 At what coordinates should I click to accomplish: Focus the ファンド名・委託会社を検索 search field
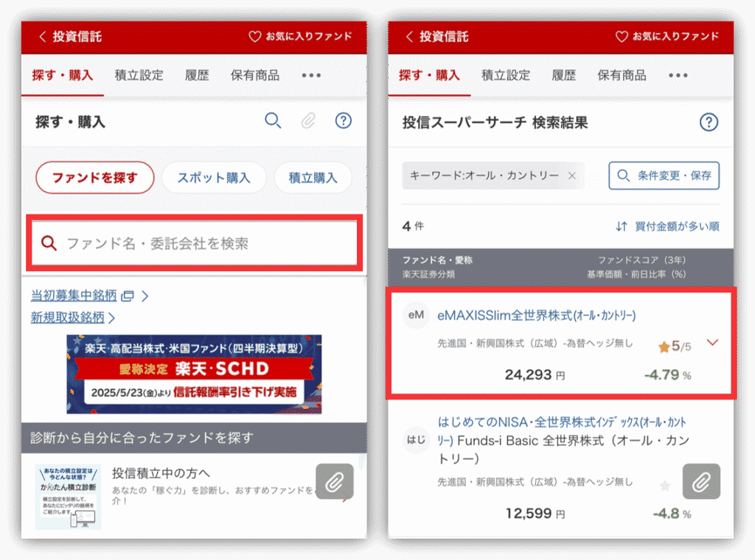195,243
